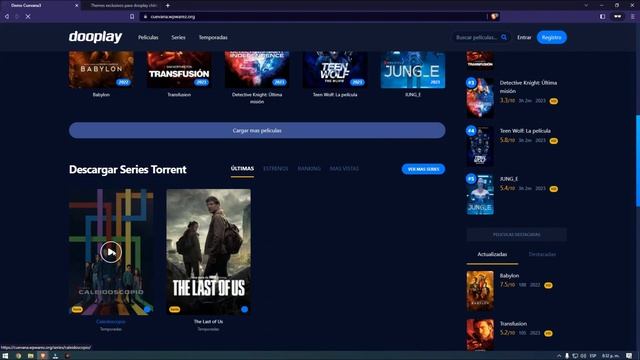Select the Actualizadas sidebar tab

tap(492, 254)
